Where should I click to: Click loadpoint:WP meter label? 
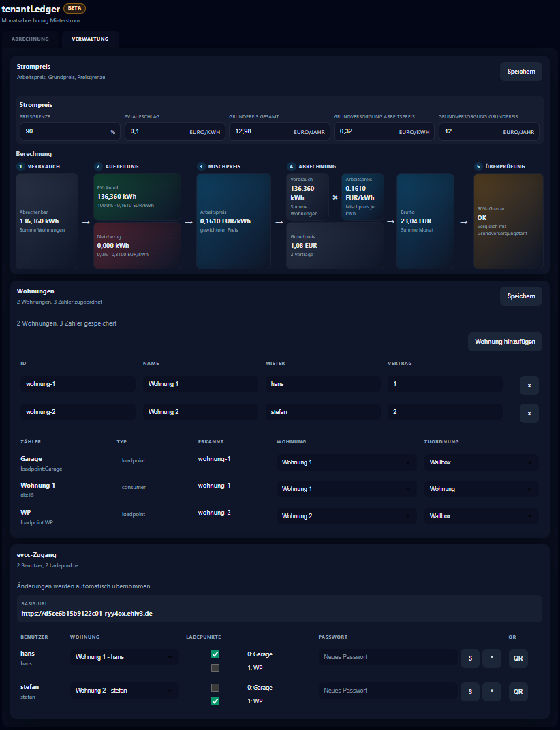click(x=37, y=522)
